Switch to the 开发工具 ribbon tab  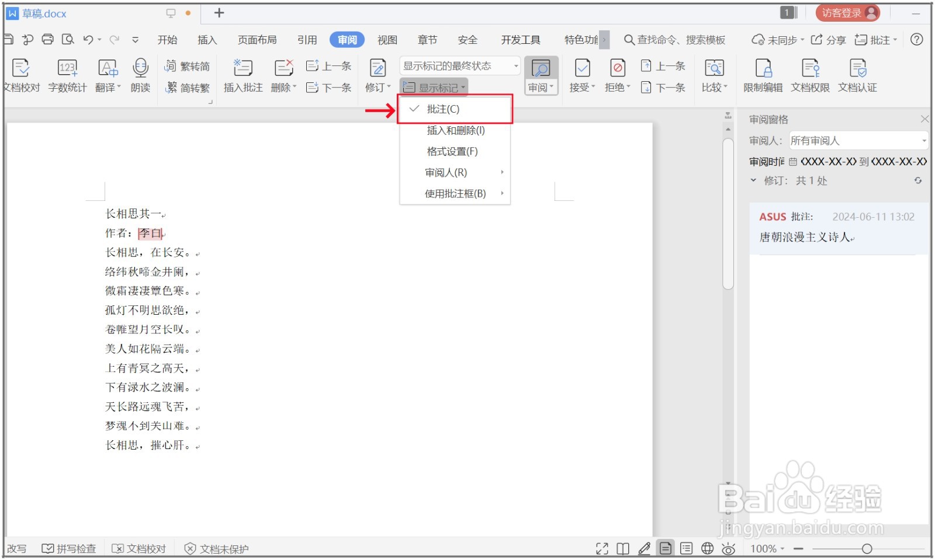[521, 40]
